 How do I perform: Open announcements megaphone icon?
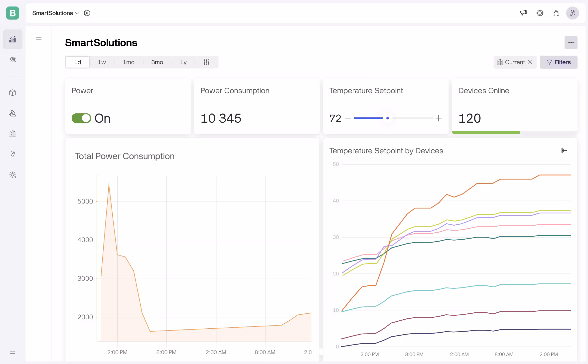[x=523, y=13]
